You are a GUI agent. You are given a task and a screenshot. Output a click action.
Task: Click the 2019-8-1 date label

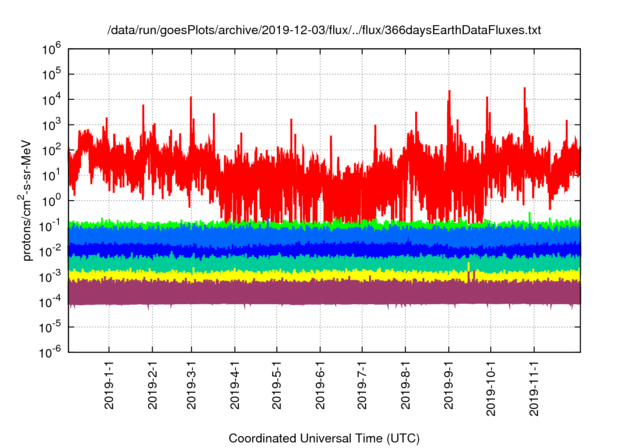[405, 385]
